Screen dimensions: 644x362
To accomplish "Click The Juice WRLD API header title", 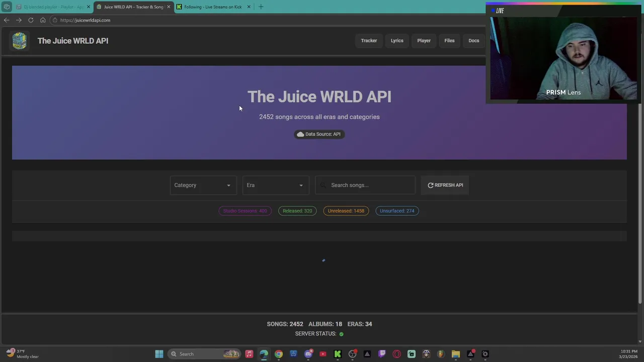I will coord(73,41).
